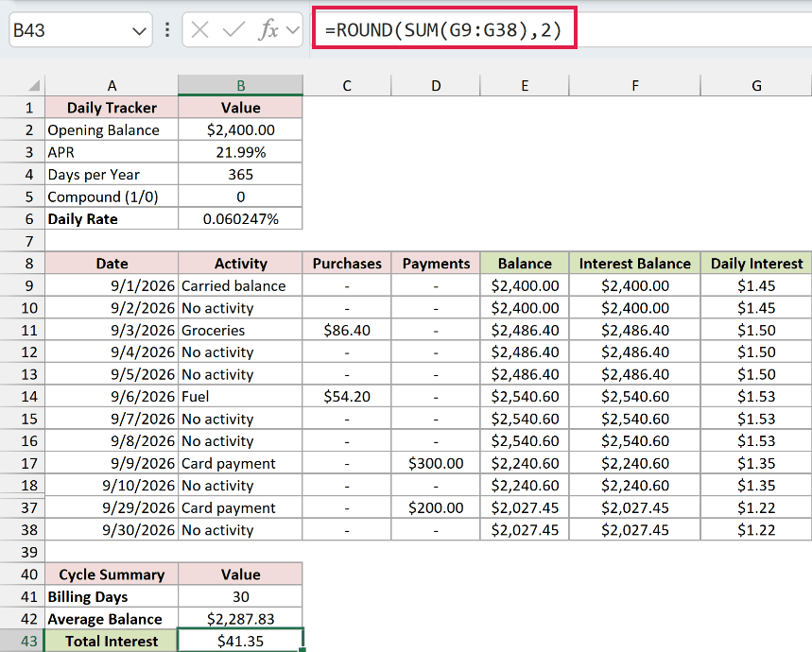Click the three-dot formula bar handle
The image size is (812, 652).
(166, 30)
